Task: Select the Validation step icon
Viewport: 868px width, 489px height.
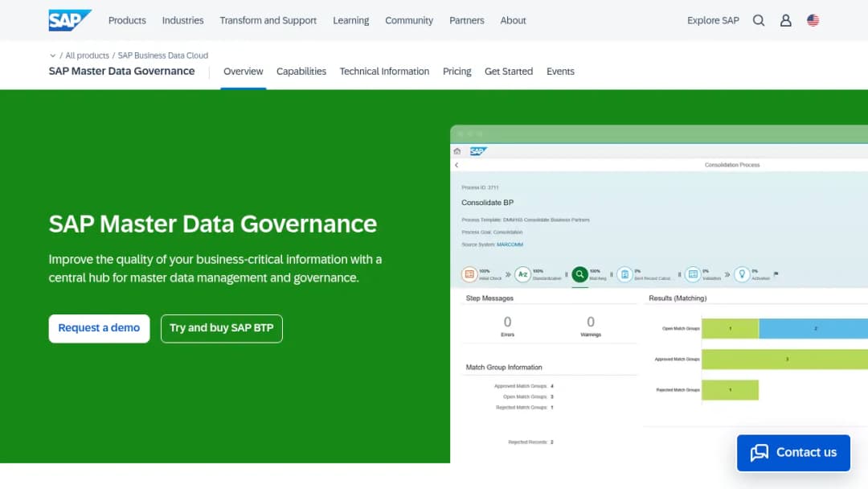Action: pos(693,274)
